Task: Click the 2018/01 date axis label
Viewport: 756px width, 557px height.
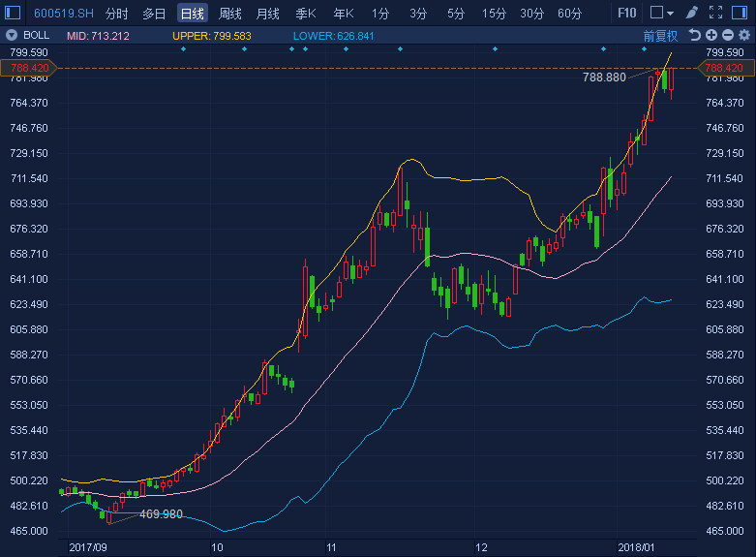Action: coord(636,548)
